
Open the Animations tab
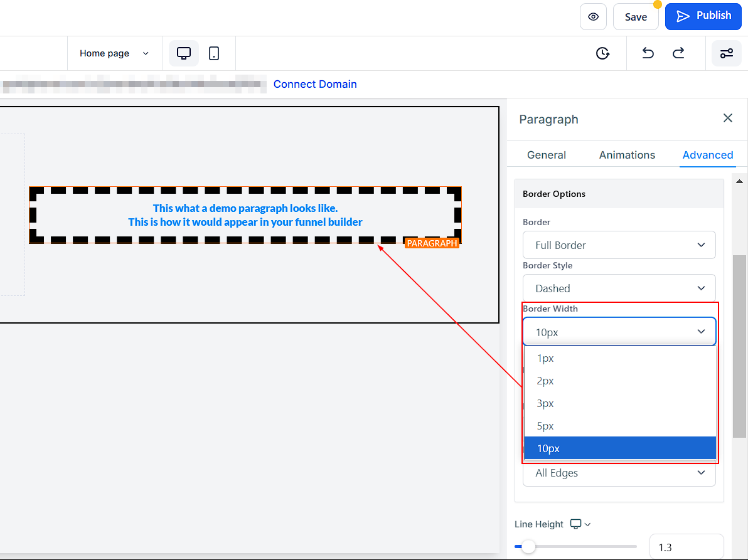point(627,155)
